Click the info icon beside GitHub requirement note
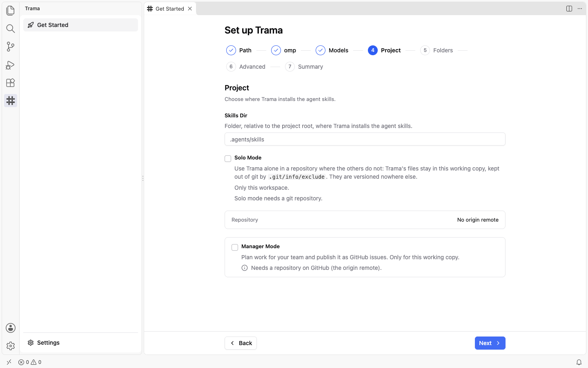Viewport: 588px width, 368px height. [x=245, y=268]
